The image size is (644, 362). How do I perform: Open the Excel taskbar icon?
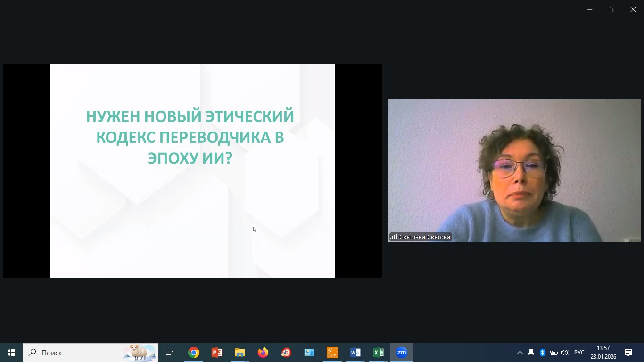click(379, 353)
